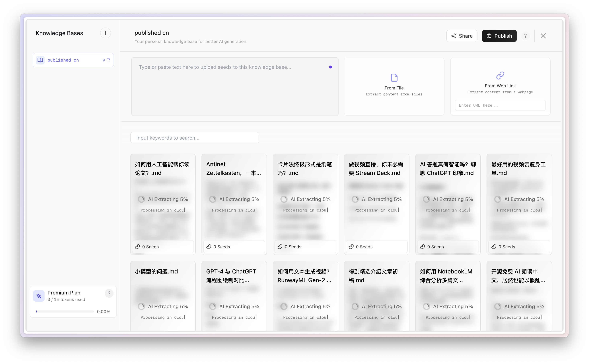Screen dimensions: 589x364
Task: Create a new knowledge base with the plus icon
Action: (105, 33)
